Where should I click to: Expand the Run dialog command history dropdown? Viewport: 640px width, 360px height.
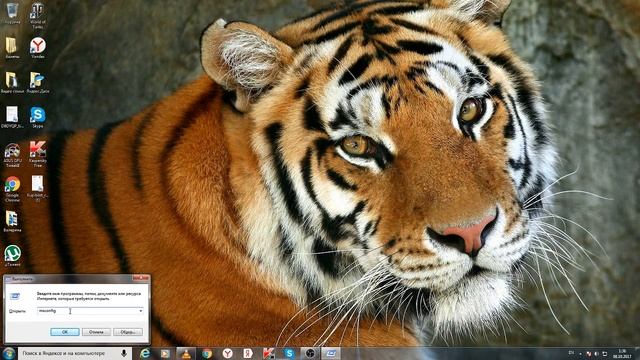(x=140, y=311)
